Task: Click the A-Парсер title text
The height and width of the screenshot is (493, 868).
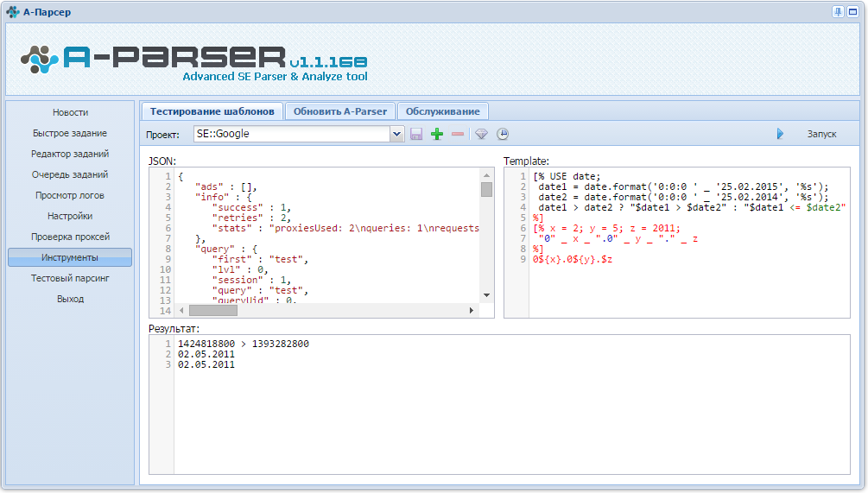Action: (x=47, y=11)
